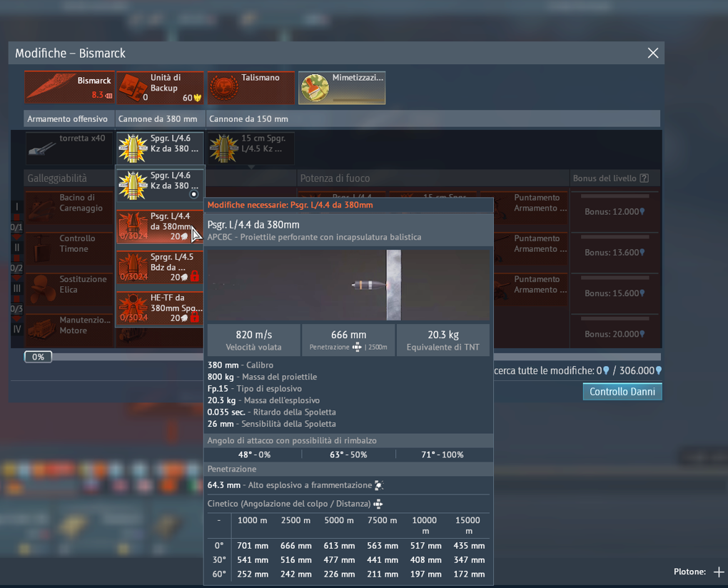Collapse the 380 mm cannon shell dropdown
The image size is (728, 588).
pos(160,148)
